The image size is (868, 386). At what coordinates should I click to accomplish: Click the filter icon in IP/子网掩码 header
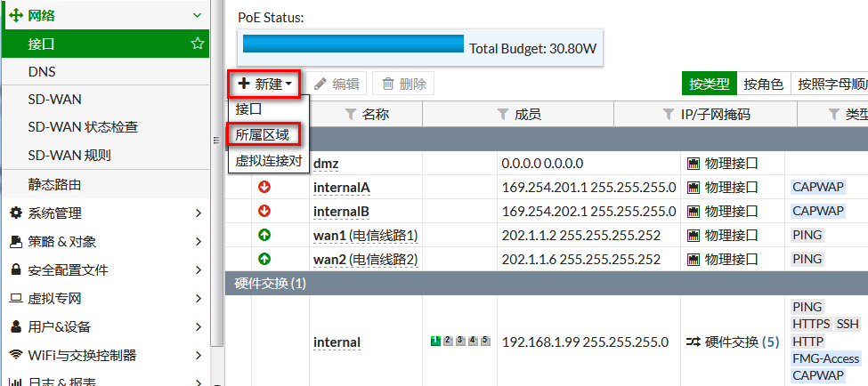tap(668, 115)
